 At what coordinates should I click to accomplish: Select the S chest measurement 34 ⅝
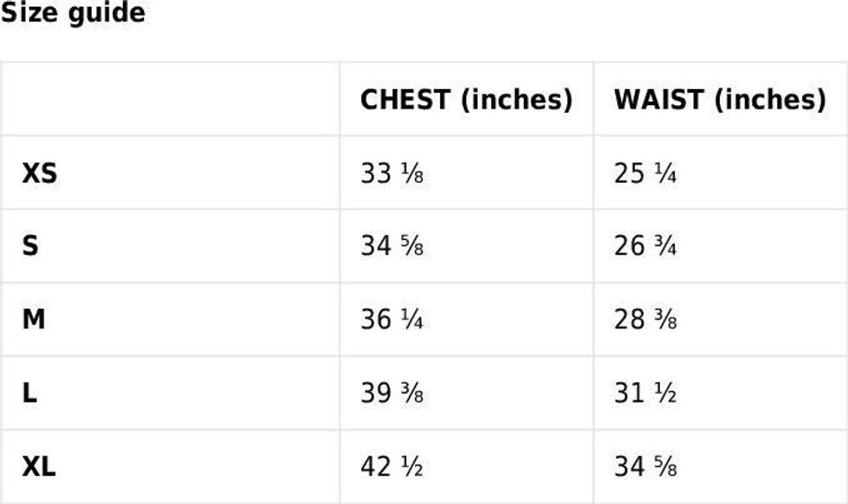click(391, 246)
